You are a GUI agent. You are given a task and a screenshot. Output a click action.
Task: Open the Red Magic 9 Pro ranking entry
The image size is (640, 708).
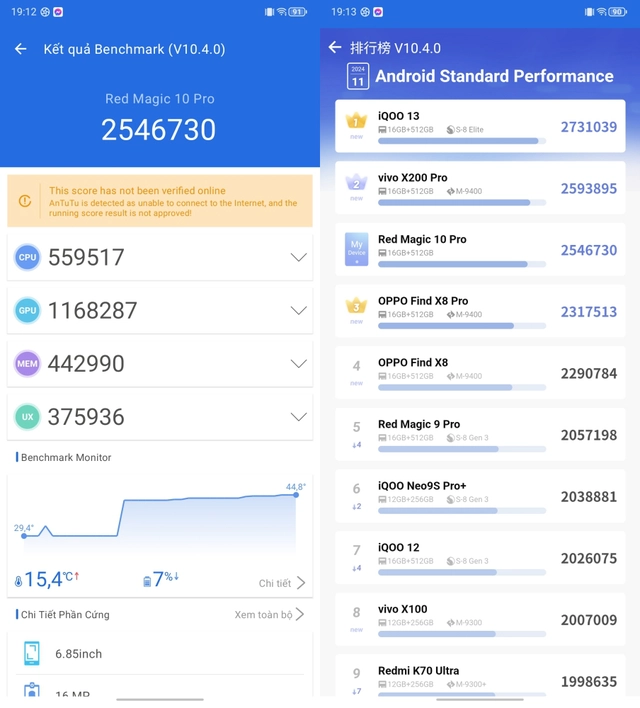(480, 434)
